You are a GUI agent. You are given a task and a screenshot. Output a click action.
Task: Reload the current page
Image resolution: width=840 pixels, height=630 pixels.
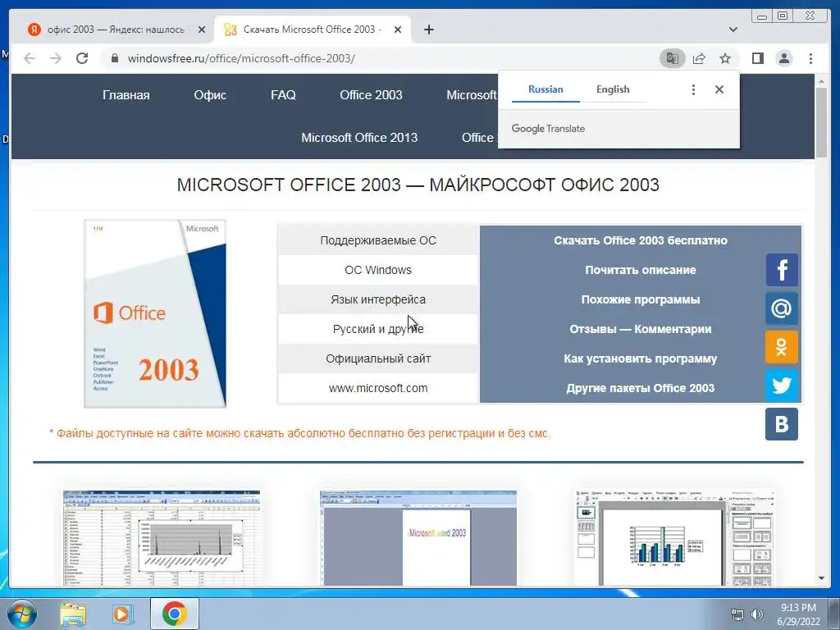82,58
